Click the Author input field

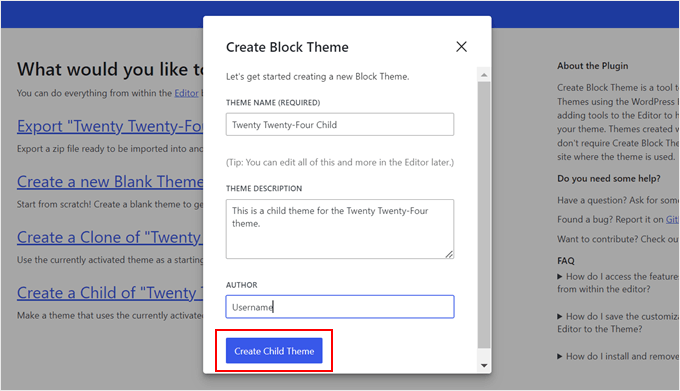[x=340, y=307]
